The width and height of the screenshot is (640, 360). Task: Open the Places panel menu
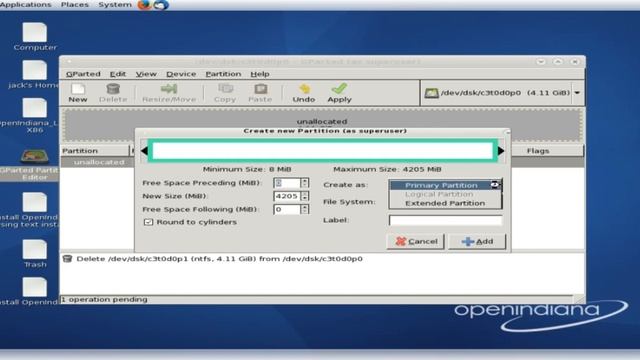[75, 4]
